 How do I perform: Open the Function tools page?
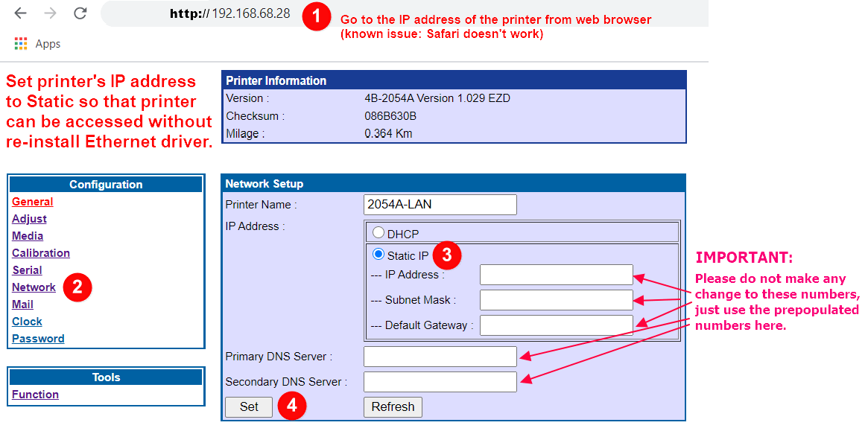click(35, 394)
